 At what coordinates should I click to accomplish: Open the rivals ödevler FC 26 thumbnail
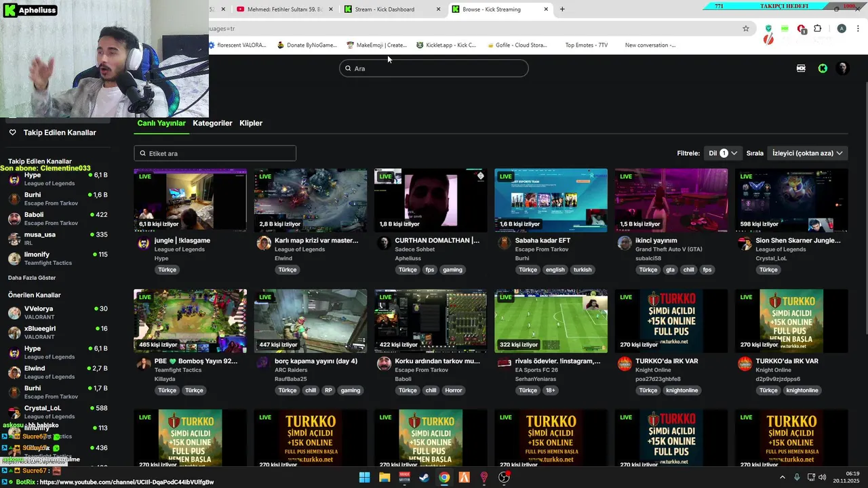pyautogui.click(x=551, y=321)
